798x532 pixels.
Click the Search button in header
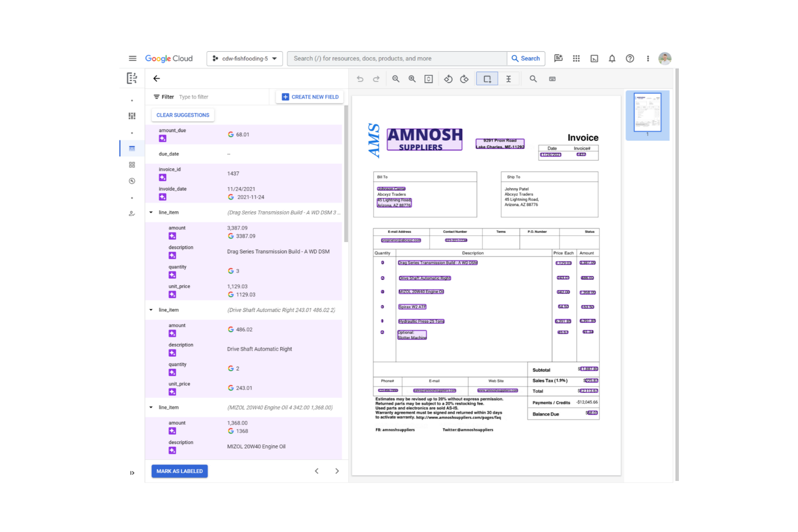tap(526, 58)
